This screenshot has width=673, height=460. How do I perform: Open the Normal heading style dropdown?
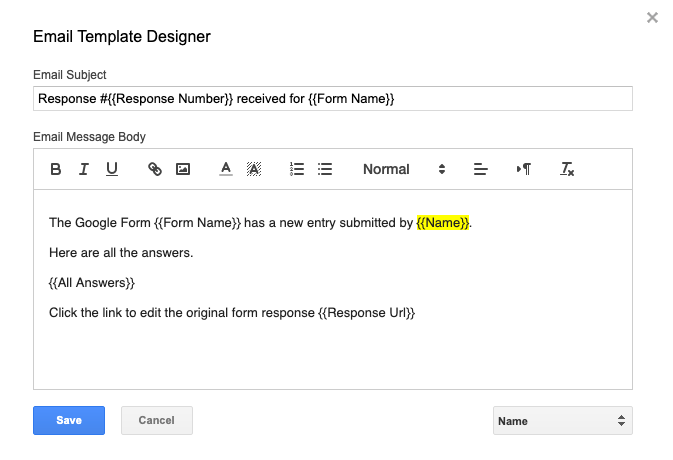point(404,169)
